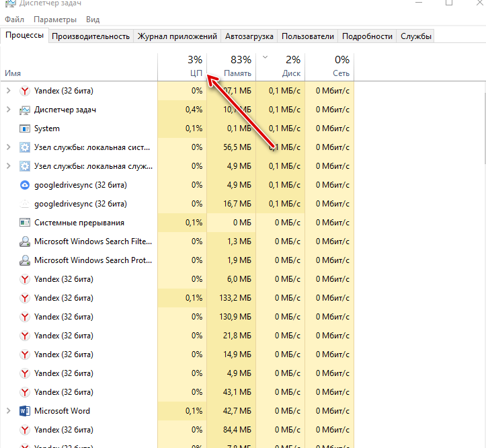Viewport: 486px width, 448px height.
Task: Open the Вид menu
Action: (x=93, y=20)
